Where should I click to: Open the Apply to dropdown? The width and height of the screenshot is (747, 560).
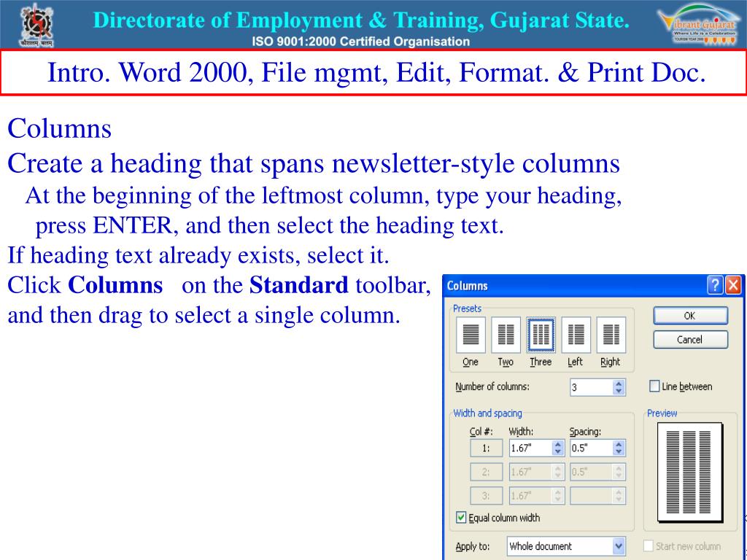tap(618, 546)
